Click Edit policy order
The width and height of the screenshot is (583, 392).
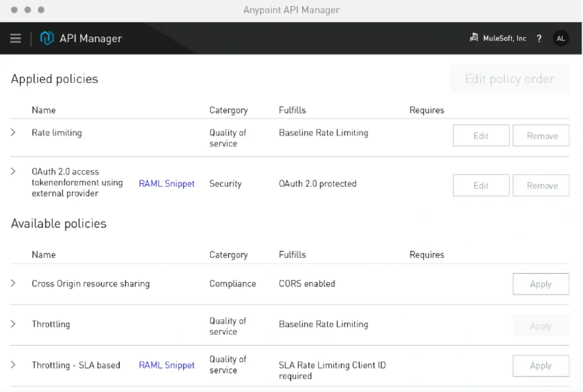[509, 79]
